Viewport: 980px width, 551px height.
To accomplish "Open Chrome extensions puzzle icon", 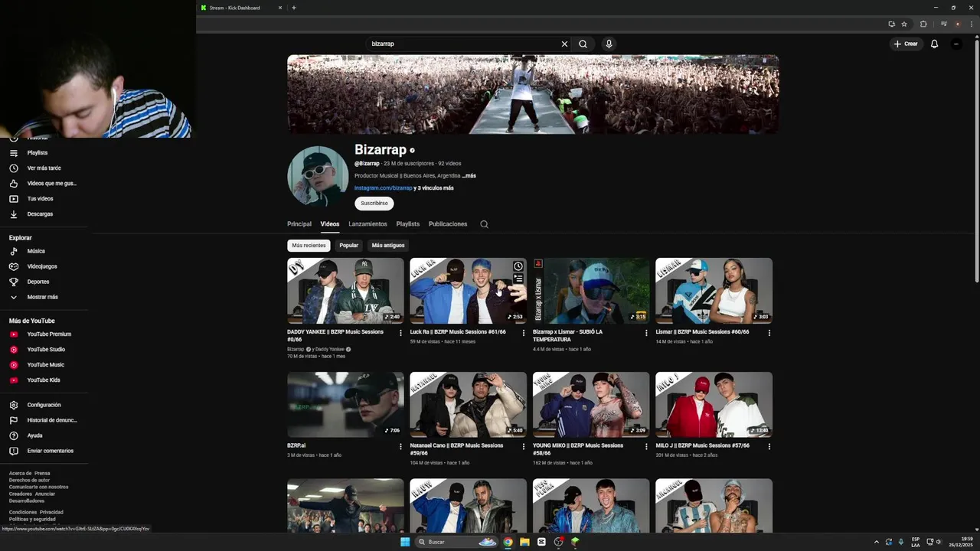I will (923, 24).
